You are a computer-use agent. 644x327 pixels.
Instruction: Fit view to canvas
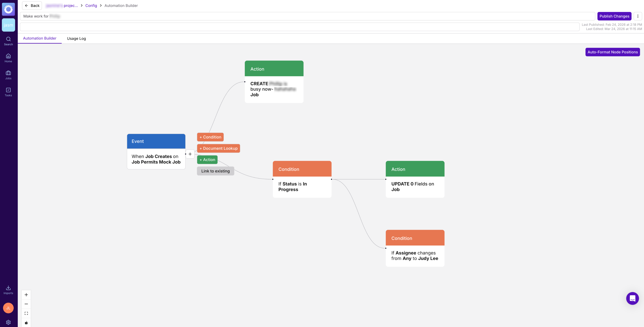(26, 313)
